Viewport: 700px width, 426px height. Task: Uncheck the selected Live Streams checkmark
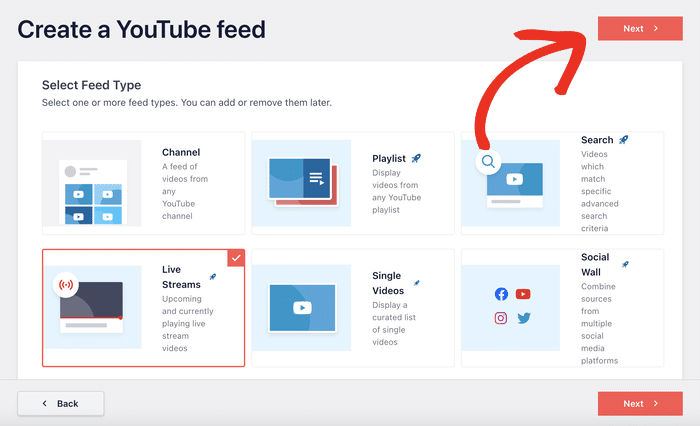(235, 258)
